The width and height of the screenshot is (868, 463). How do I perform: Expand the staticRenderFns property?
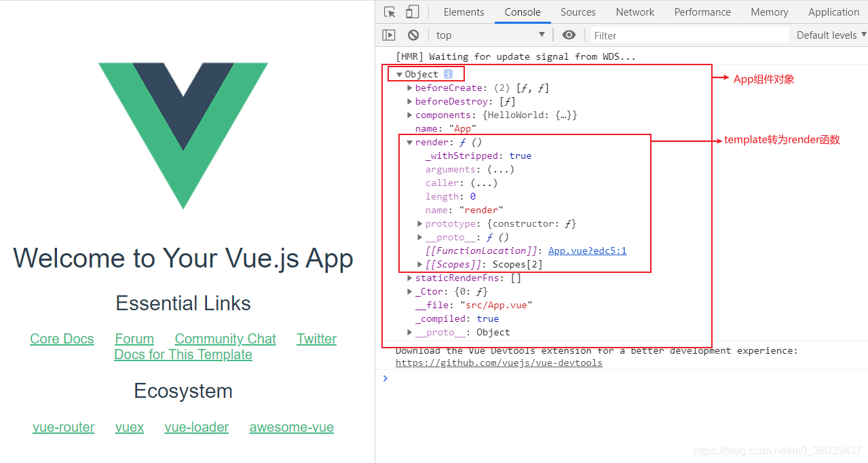[x=410, y=278]
